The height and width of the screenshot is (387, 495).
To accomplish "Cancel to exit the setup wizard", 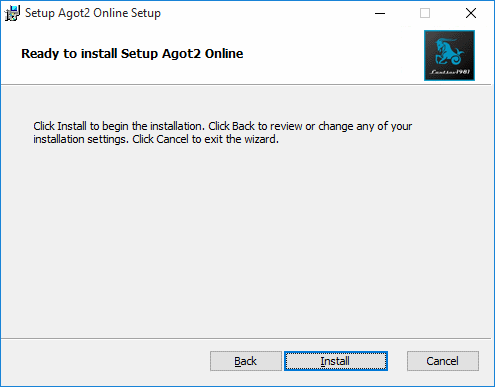I will pyautogui.click(x=443, y=361).
